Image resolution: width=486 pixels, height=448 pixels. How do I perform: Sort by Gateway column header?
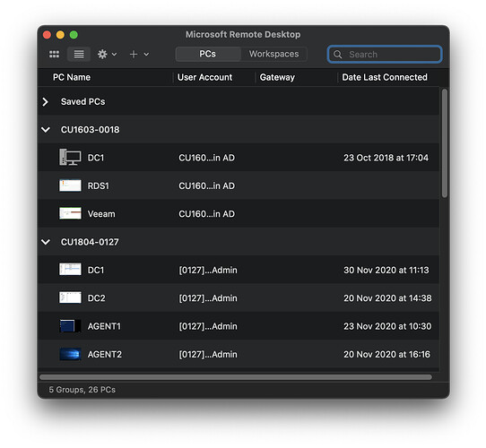coord(277,77)
